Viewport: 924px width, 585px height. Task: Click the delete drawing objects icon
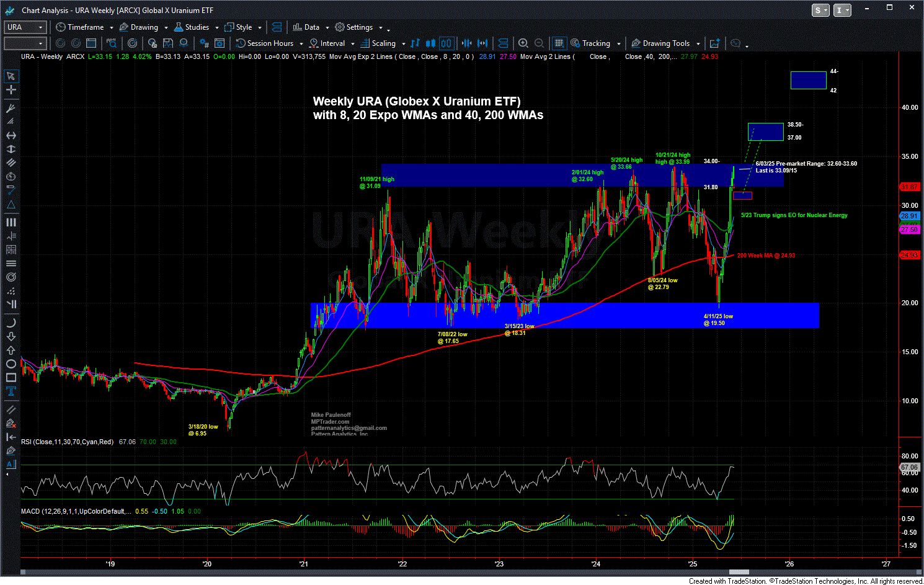click(x=11, y=423)
